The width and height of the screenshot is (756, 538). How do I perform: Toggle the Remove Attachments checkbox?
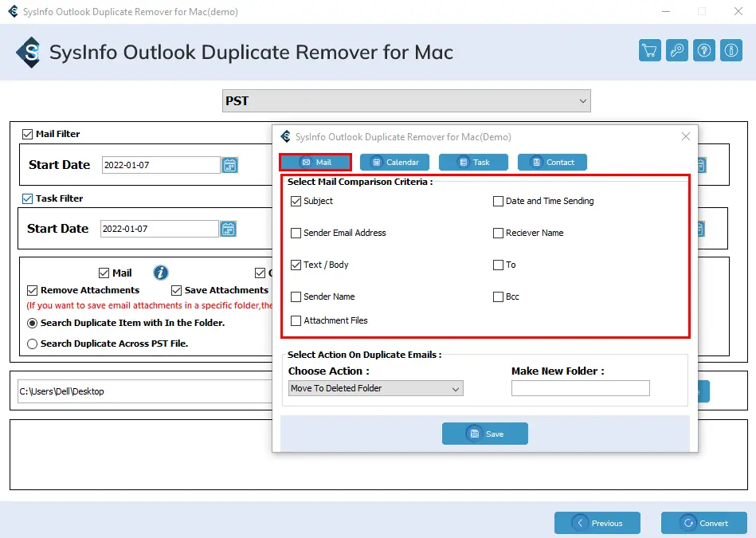(x=33, y=290)
